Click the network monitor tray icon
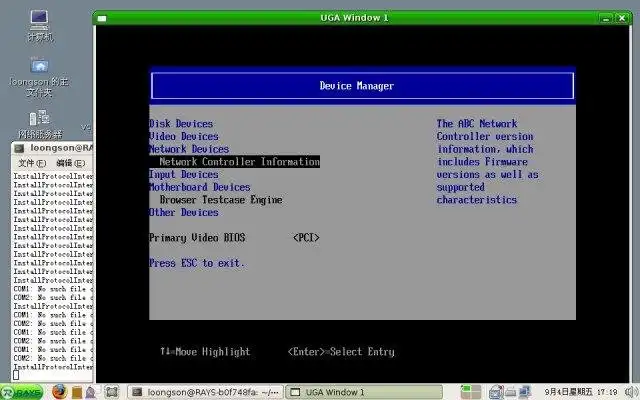This screenshot has height=400, width=640. (524, 392)
